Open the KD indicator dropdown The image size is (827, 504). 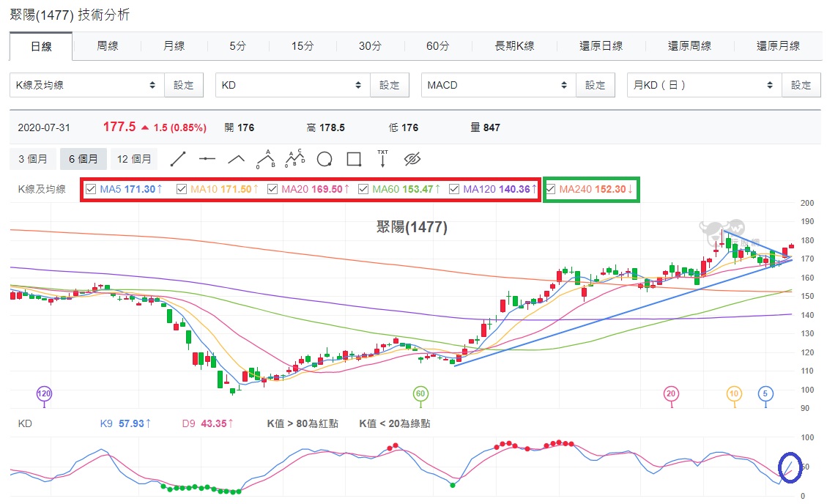pos(293,85)
